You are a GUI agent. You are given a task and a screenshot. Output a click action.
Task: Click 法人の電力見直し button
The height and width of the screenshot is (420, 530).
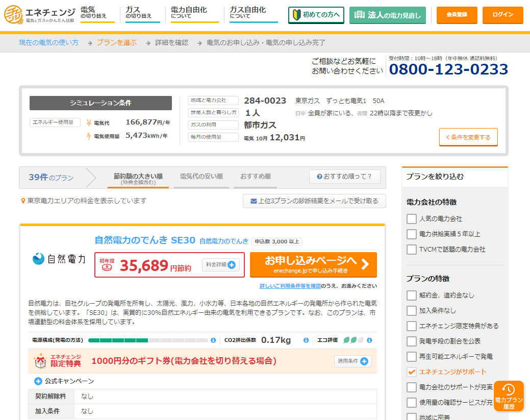click(387, 15)
